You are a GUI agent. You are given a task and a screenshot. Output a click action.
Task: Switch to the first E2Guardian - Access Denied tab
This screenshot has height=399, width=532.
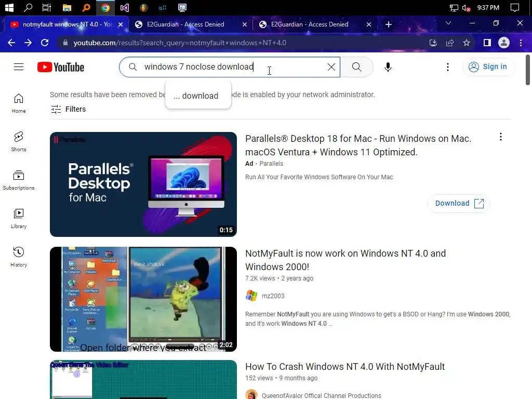[x=185, y=24]
